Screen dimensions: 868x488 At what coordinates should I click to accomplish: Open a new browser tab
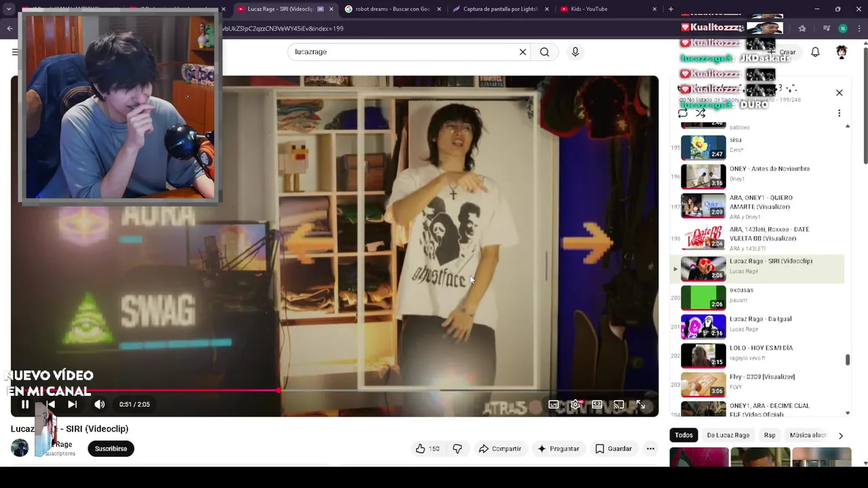pos(671,9)
